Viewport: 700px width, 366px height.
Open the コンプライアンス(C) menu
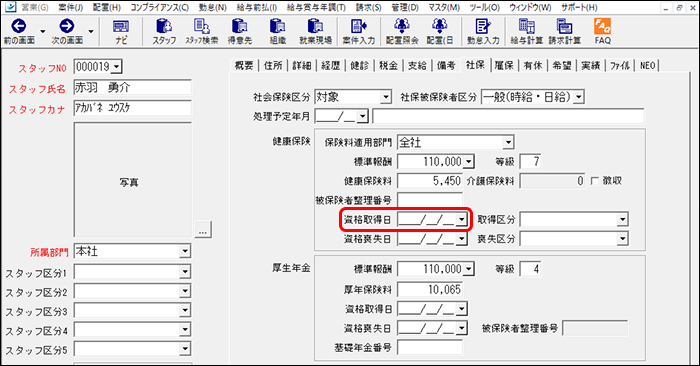pyautogui.click(x=159, y=8)
